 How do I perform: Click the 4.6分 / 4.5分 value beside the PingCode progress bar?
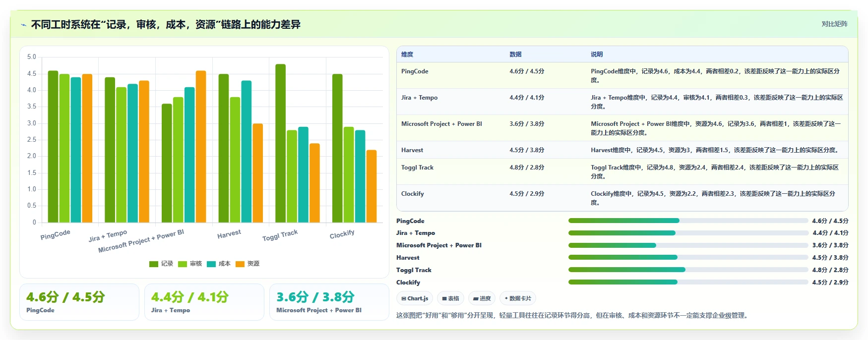tap(830, 221)
